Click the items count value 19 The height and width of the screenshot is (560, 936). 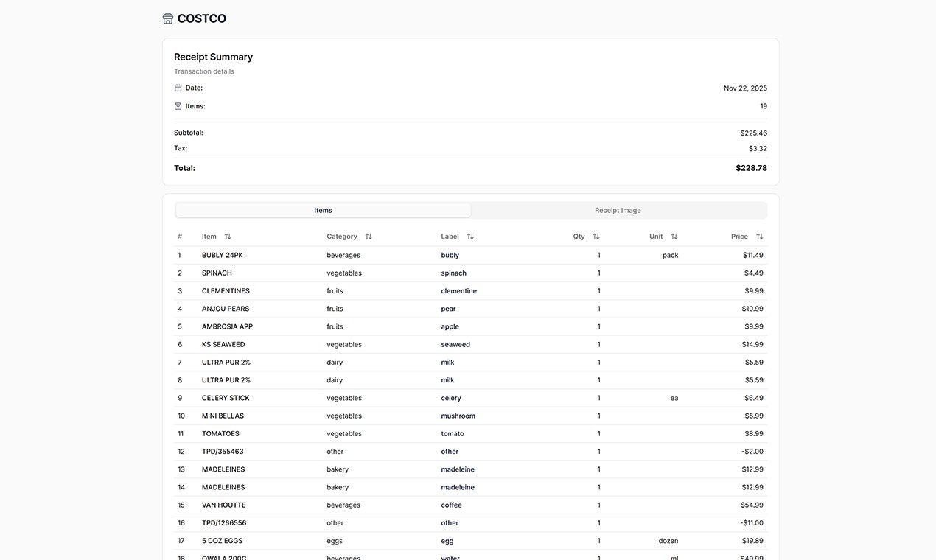(764, 106)
